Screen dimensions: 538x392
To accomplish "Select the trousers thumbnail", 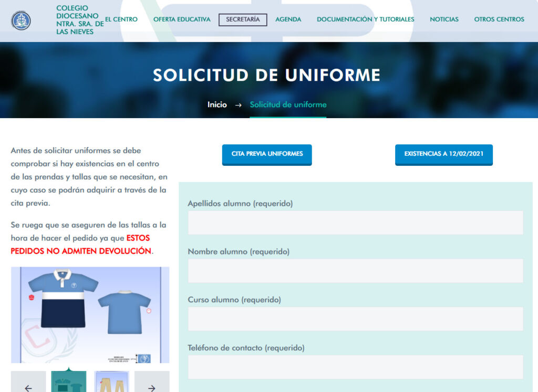I will click(111, 383).
